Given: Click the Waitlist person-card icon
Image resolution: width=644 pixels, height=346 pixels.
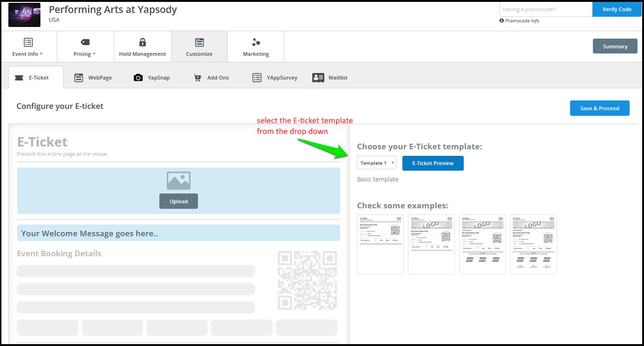Looking at the screenshot, I should (318, 78).
